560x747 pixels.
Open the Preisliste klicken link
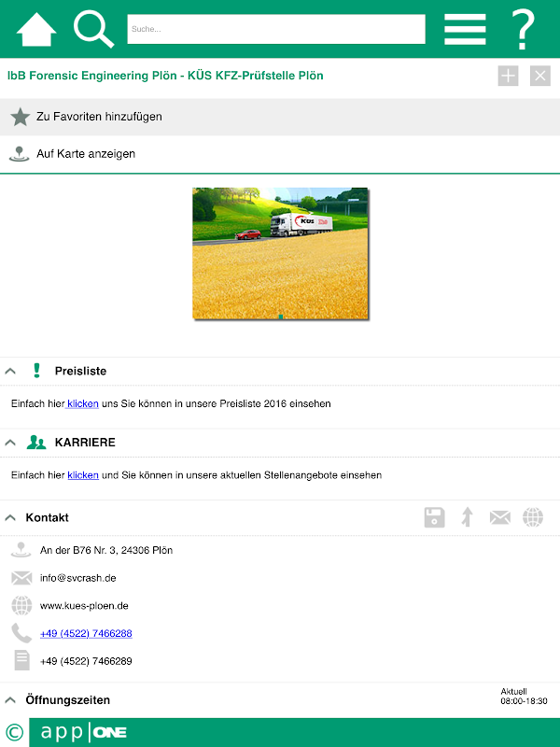coord(83,403)
